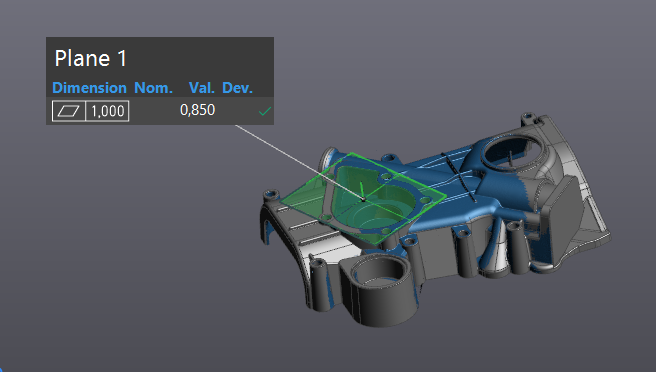Viewport: 656px width, 372px height.
Task: Click the green pass checkmark in the annotation
Action: [x=265, y=111]
